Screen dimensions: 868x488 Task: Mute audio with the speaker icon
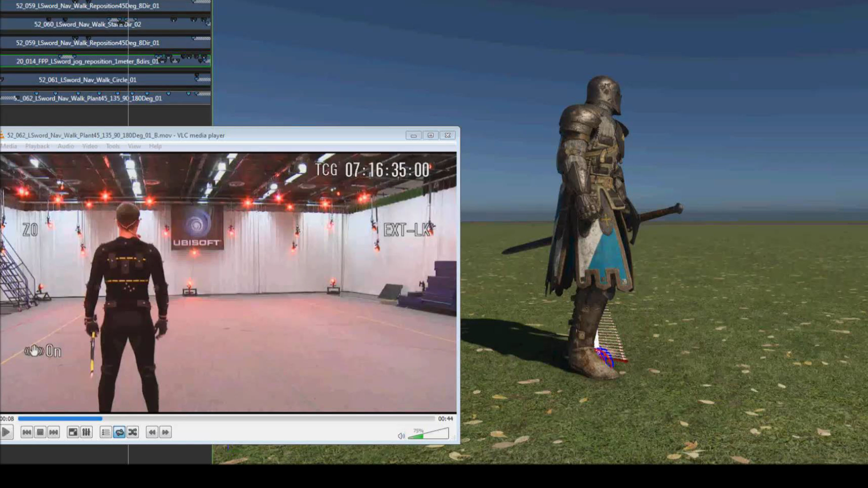401,436
